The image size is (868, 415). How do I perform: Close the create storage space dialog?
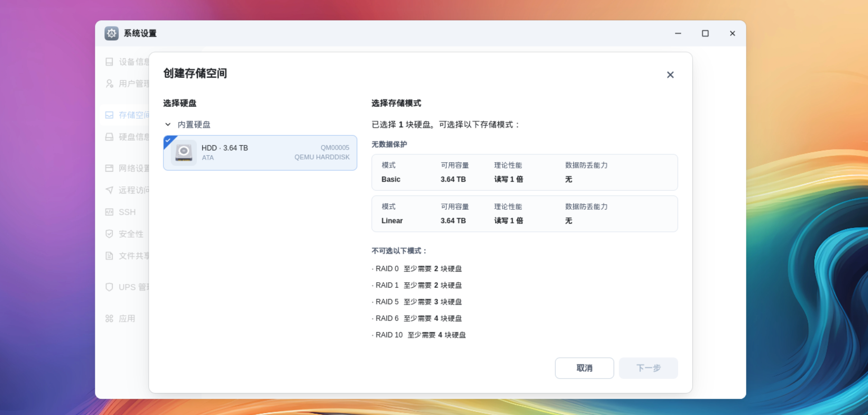670,75
